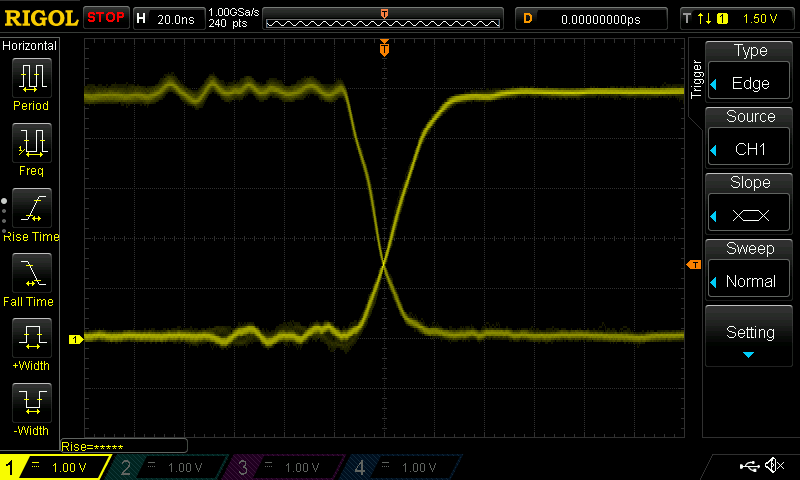Open the trigger Slope selection menu
Screen dimensions: 800x480
(750, 202)
